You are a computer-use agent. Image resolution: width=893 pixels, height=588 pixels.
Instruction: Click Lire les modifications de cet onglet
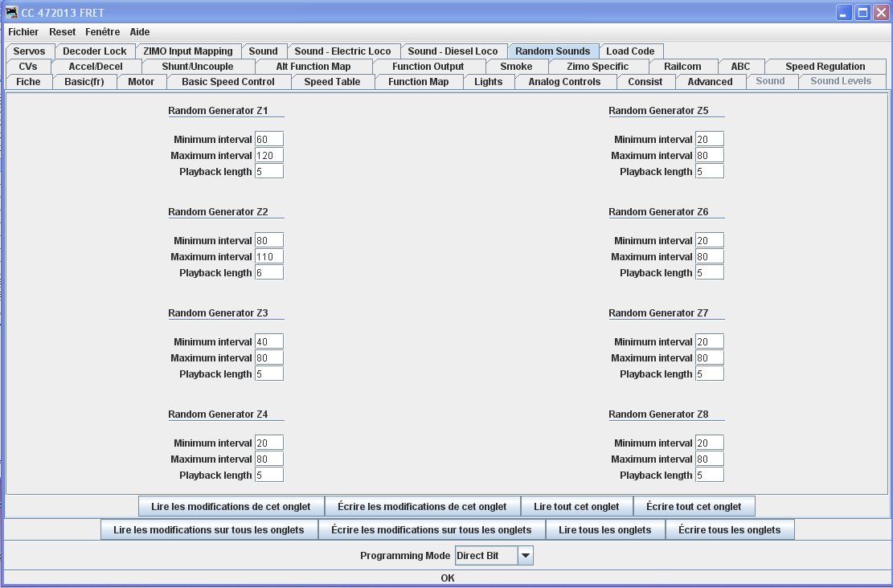231,507
